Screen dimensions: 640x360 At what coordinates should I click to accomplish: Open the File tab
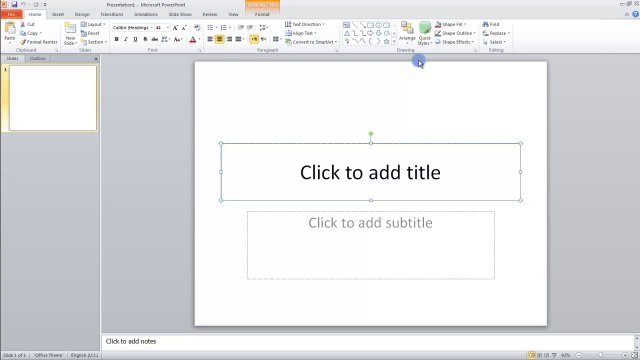11,14
